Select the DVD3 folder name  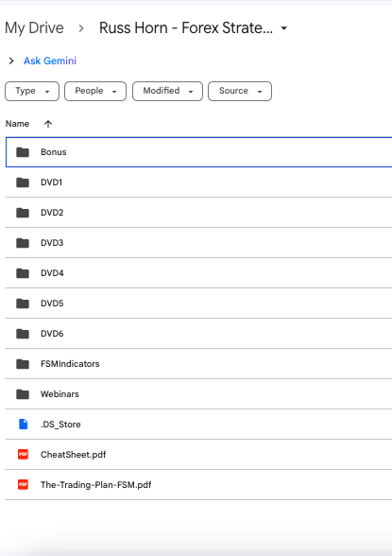coord(52,243)
